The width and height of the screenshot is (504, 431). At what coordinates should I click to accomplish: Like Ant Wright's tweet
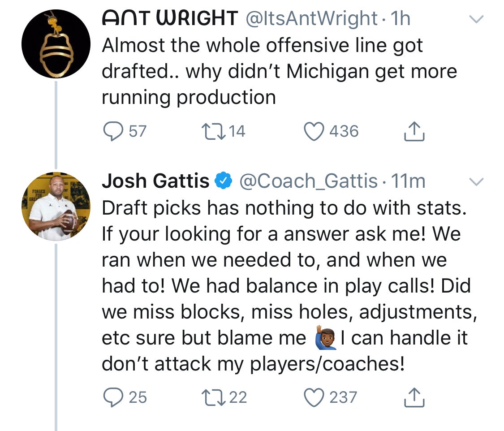(x=314, y=131)
